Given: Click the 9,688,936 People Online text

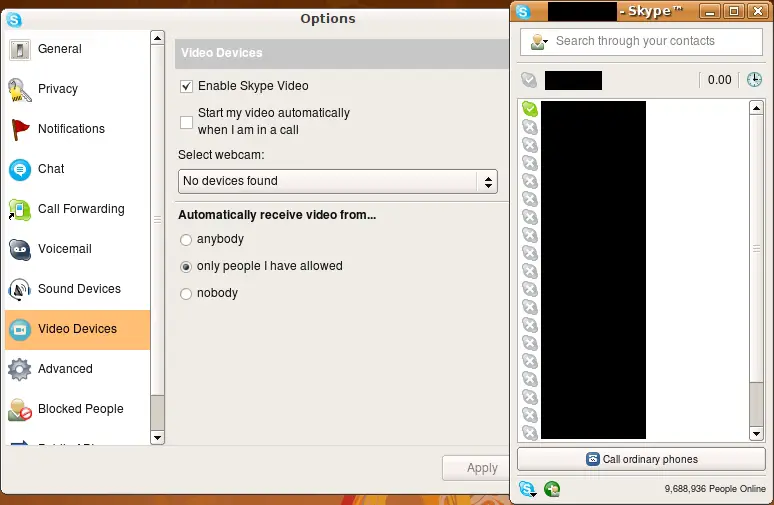Looking at the screenshot, I should 715,489.
